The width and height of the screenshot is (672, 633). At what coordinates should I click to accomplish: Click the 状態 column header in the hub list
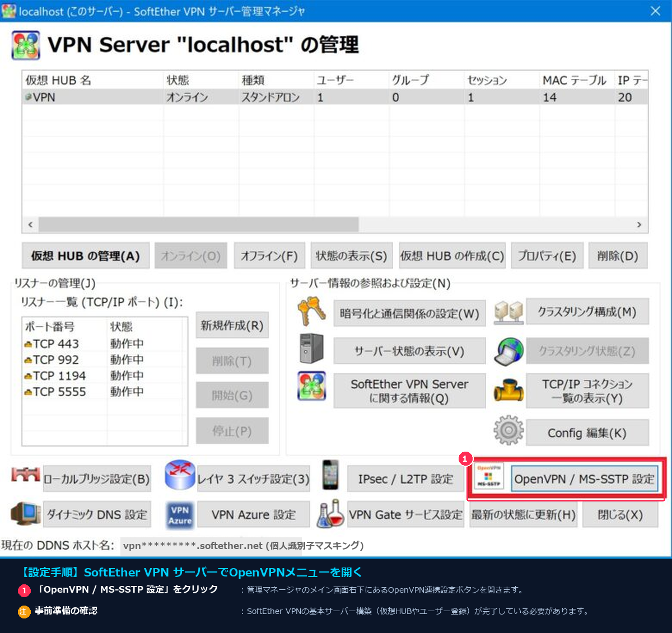[x=200, y=80]
